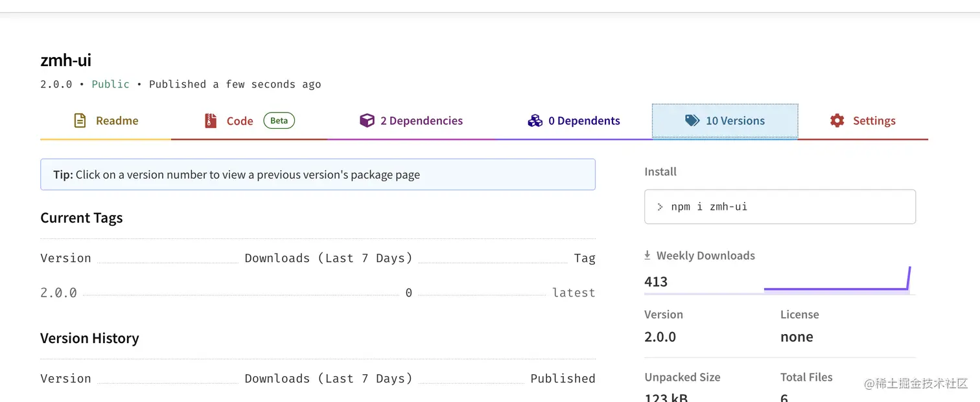The height and width of the screenshot is (402, 980).
Task: Click the Beta badge next to Code
Action: click(279, 120)
